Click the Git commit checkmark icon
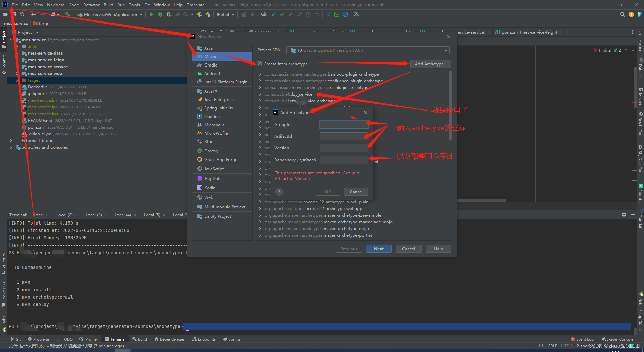This screenshot has height=352, width=644. pyautogui.click(x=282, y=14)
